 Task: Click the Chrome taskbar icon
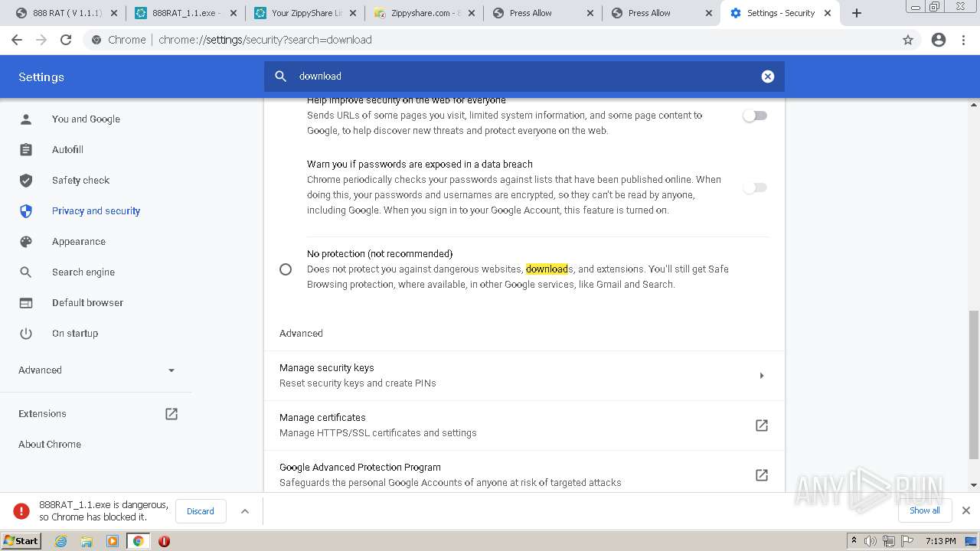(138, 541)
